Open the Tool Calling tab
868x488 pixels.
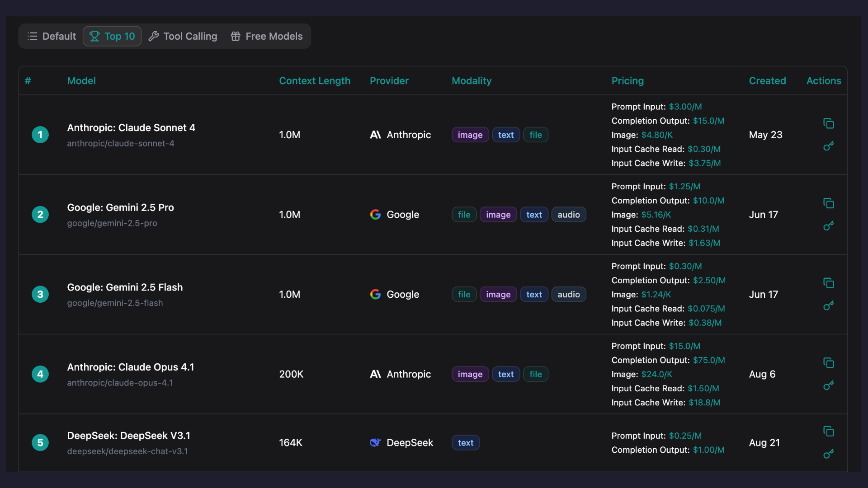pos(183,36)
